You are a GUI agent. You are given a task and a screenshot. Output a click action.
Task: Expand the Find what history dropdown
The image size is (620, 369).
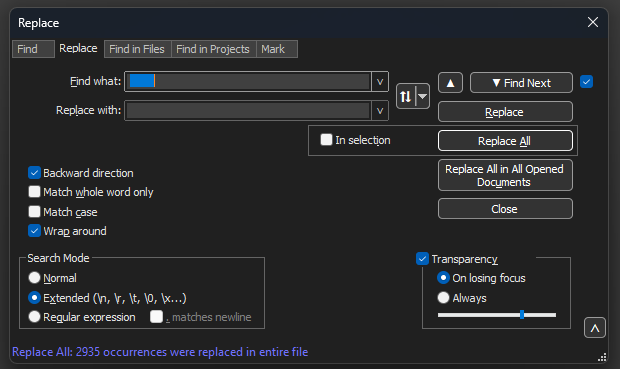click(x=380, y=82)
